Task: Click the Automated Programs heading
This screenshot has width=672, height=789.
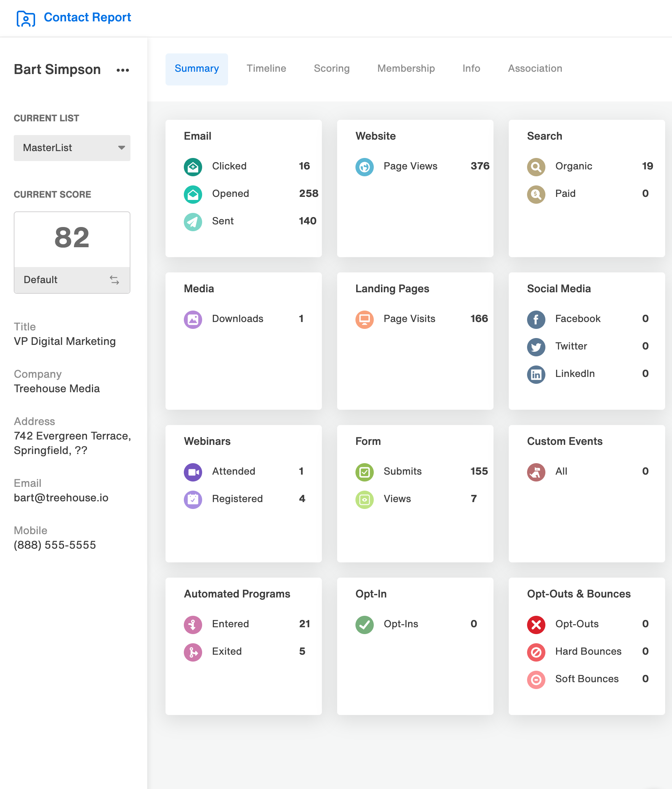Action: [x=237, y=594]
